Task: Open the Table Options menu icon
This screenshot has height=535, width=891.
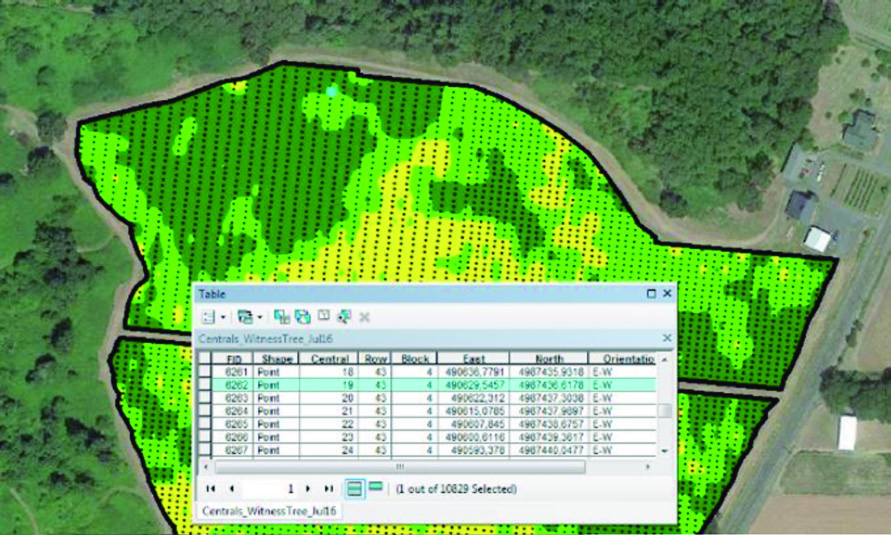Action: (207, 317)
